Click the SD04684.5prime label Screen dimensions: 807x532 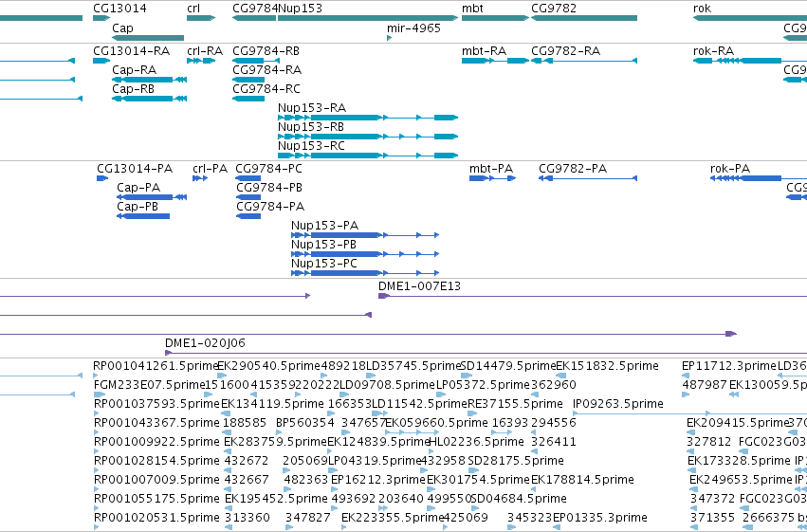click(x=519, y=499)
